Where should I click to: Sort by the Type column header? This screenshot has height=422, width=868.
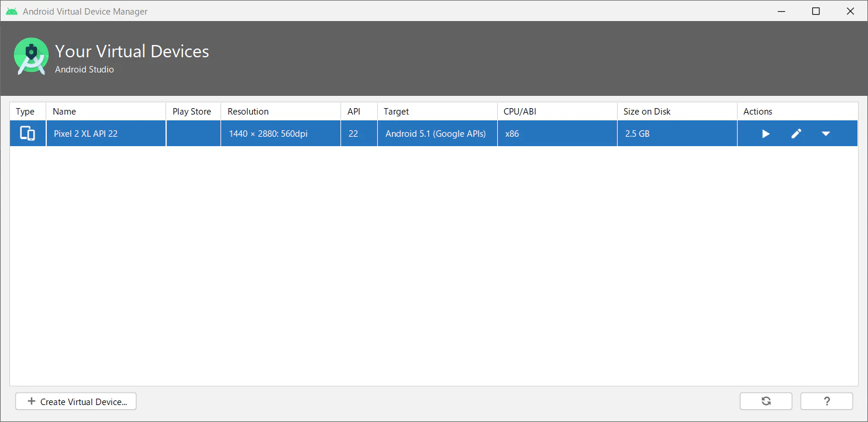tap(27, 112)
